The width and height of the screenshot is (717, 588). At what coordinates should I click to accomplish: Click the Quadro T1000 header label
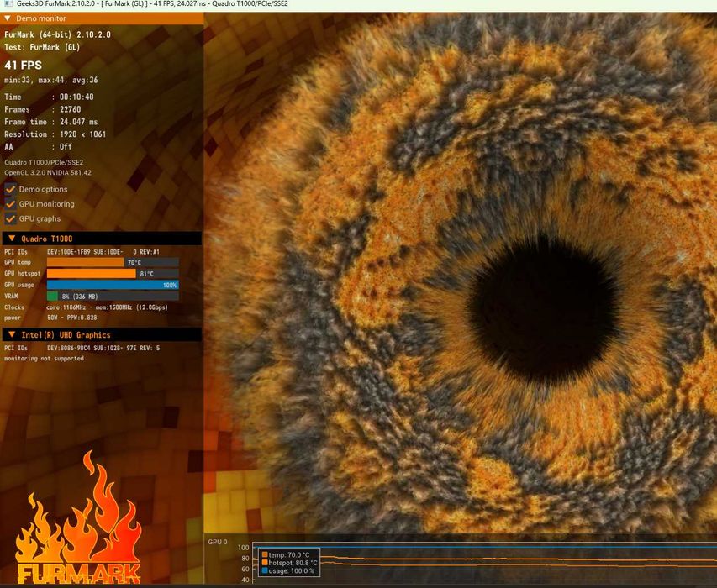[46, 239]
